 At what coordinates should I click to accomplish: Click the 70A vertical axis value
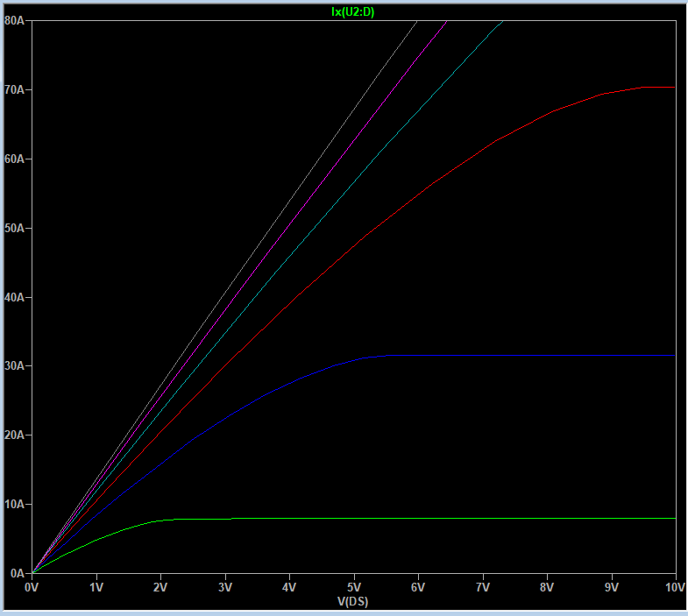click(14, 89)
